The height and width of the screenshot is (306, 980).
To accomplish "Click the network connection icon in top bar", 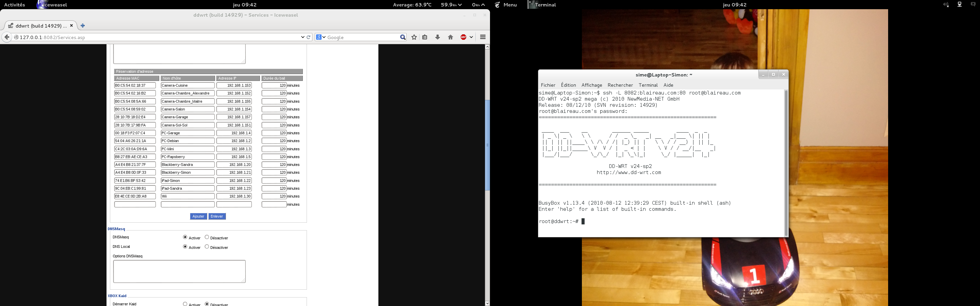I will tap(960, 4).
